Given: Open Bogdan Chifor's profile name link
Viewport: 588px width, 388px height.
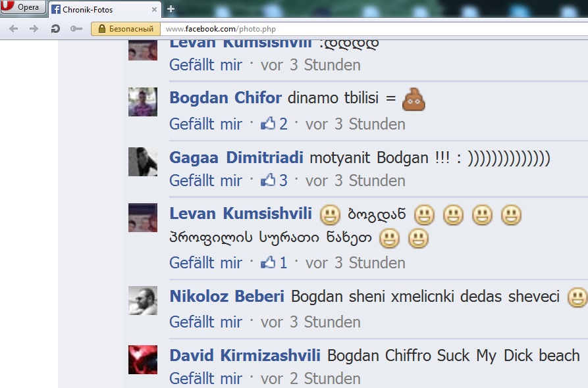Looking at the screenshot, I should click(225, 98).
